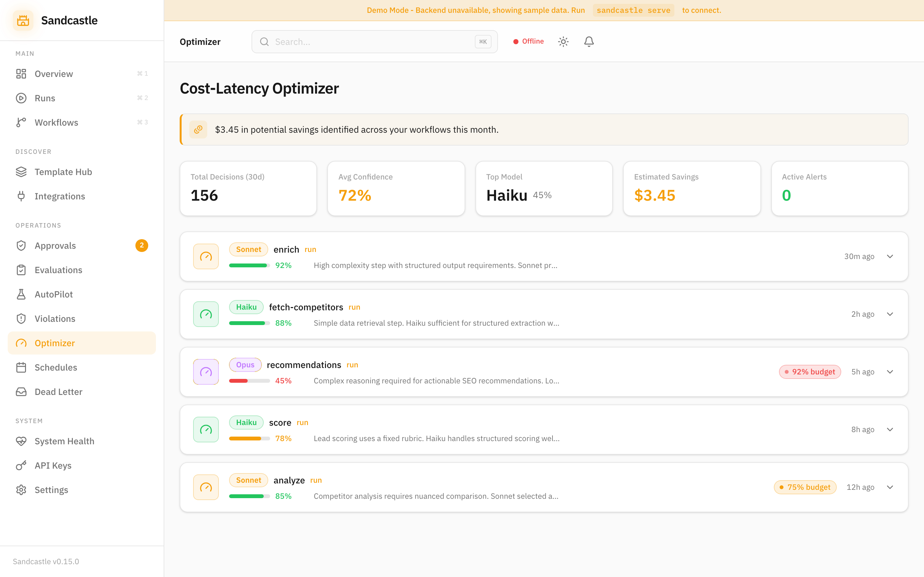The width and height of the screenshot is (924, 577).
Task: Open the Template Hub
Action: tap(63, 172)
